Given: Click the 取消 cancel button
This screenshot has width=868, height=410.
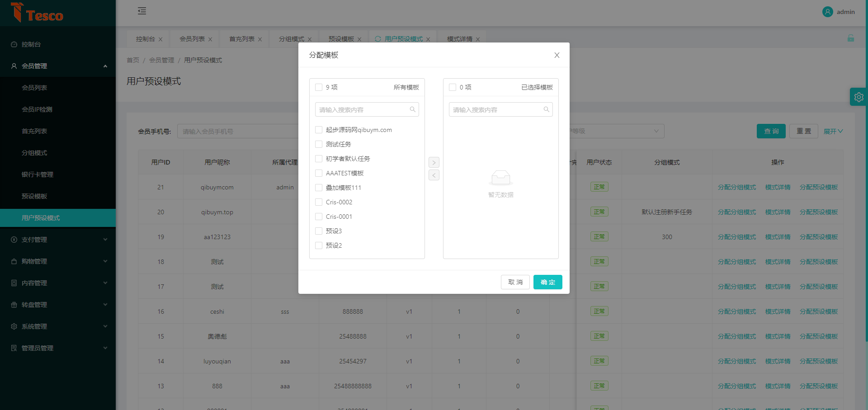Looking at the screenshot, I should [x=515, y=282].
